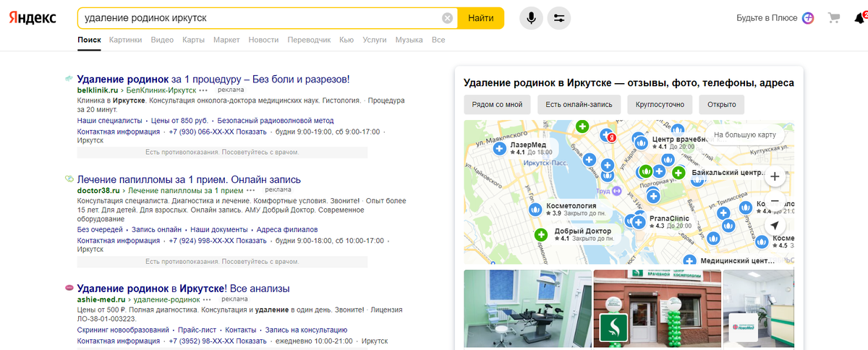
Task: Open Запись на консультацию sitelink
Action: [x=307, y=330]
